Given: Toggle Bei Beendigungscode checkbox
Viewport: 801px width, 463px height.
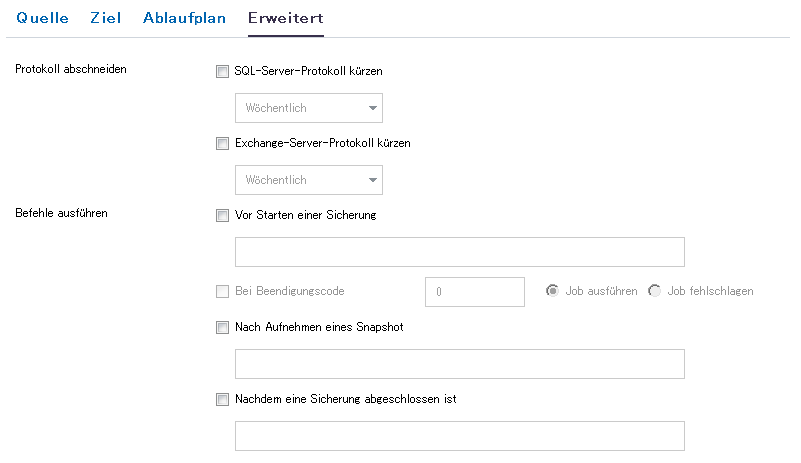Looking at the screenshot, I should 222,292.
